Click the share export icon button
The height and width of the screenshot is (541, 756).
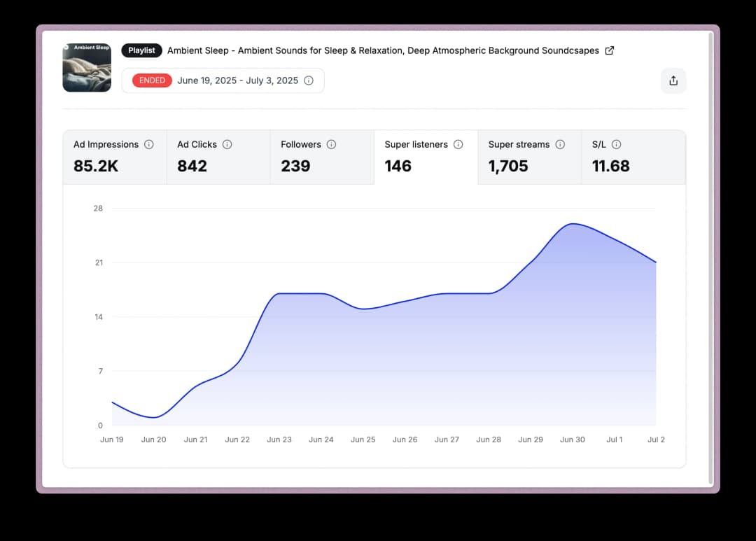pyautogui.click(x=673, y=80)
